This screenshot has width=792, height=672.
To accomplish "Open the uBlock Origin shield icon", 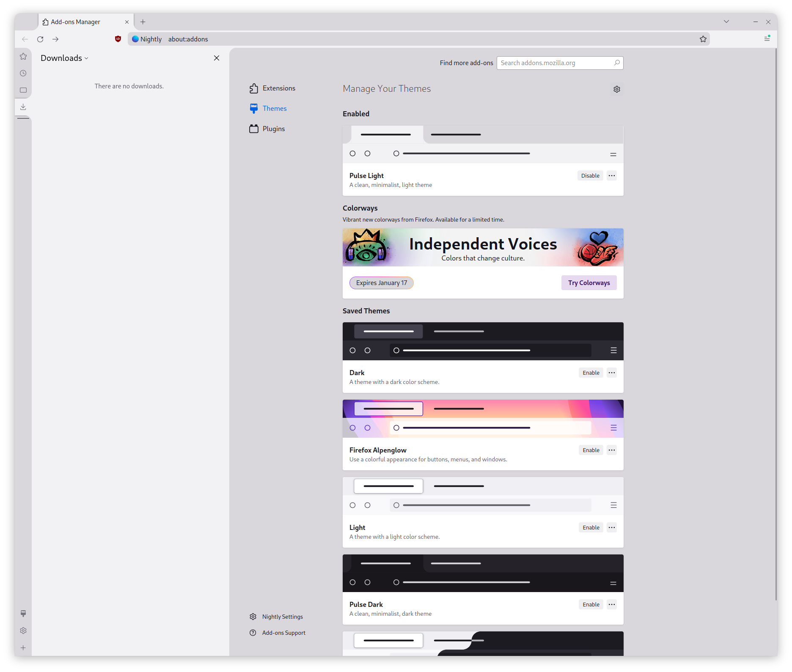I will pos(118,39).
